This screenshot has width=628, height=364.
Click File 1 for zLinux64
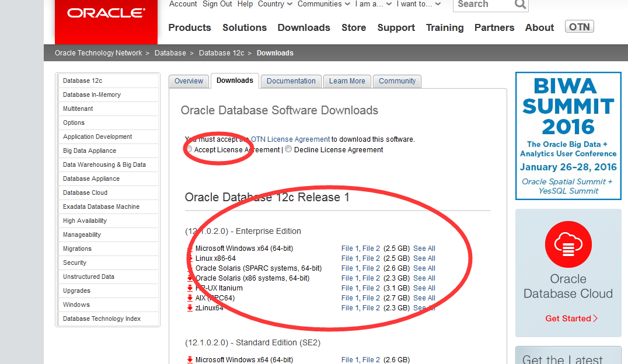coord(350,308)
